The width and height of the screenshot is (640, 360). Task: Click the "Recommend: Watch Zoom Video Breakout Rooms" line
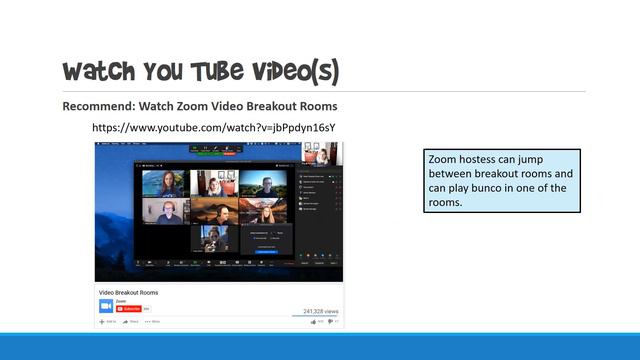[x=200, y=106]
